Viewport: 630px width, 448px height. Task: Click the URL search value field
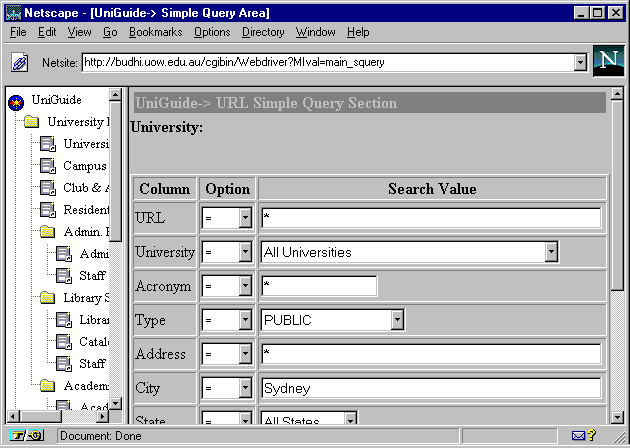coord(431,218)
